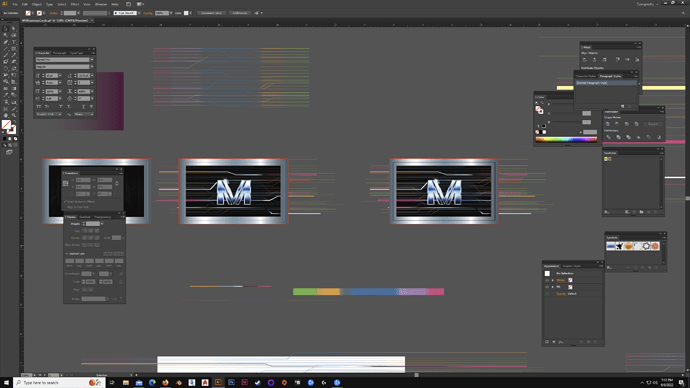Select the Selection arrow tool
The width and height of the screenshot is (690, 388).
click(6, 29)
